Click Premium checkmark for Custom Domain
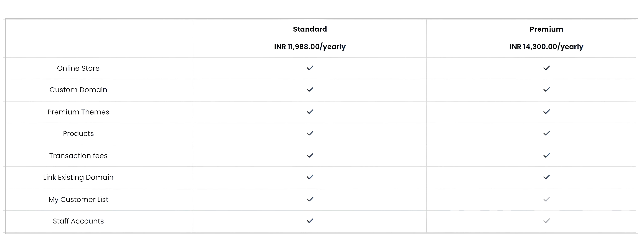Viewport: 644px width, 246px height. click(x=546, y=89)
